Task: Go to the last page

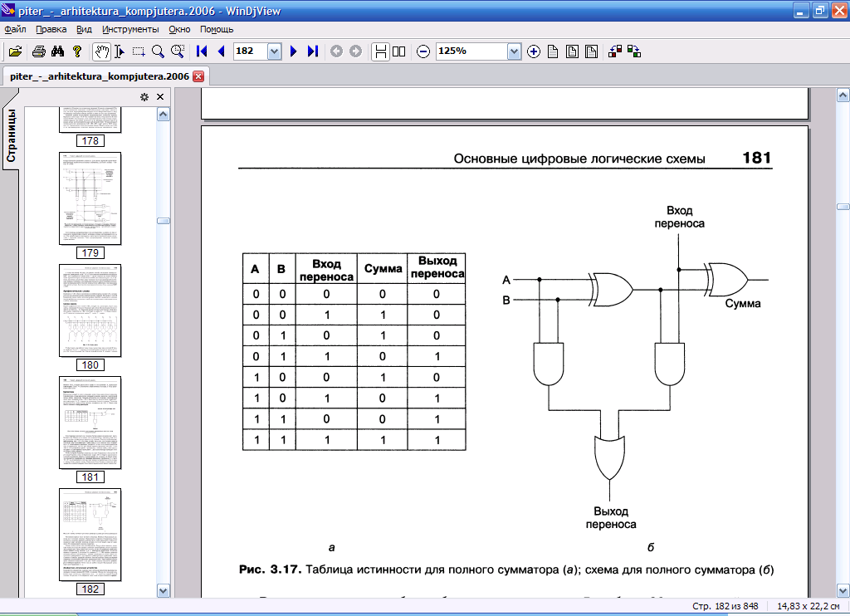Action: (x=313, y=51)
